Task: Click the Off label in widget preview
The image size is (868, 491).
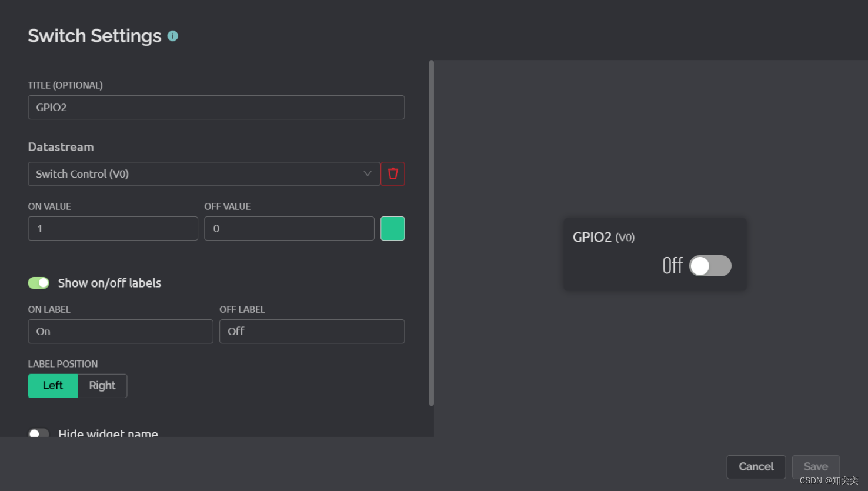Action: 673,266
